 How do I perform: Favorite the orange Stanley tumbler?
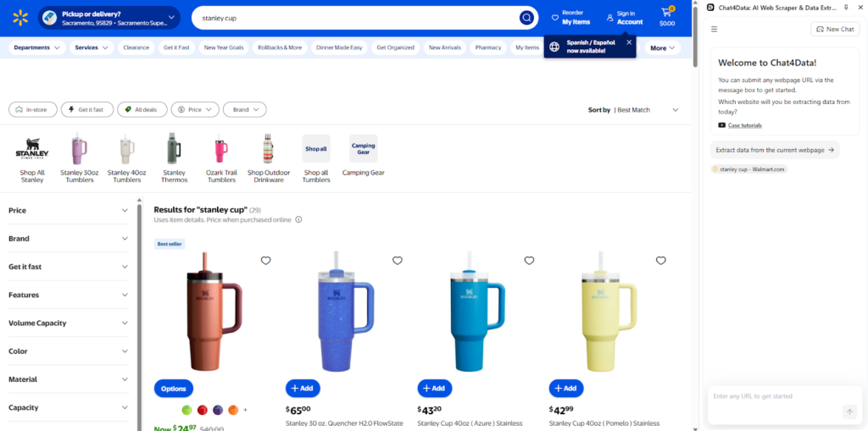265,261
